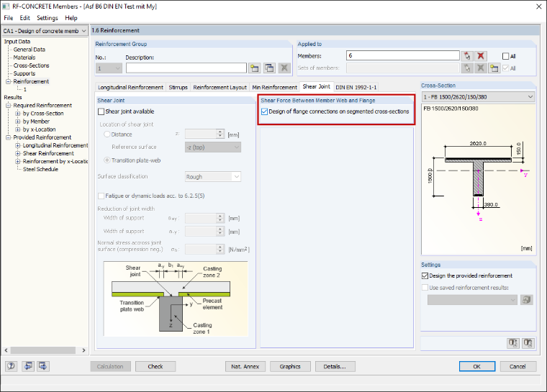This screenshot has height=392, width=547.
Task: Pick members graphically icon next to Members field
Action: 467,56
